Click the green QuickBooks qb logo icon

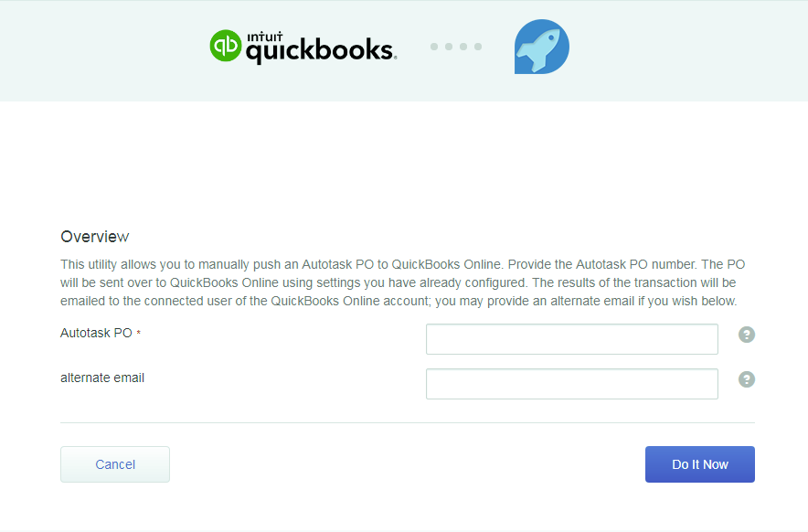(x=225, y=46)
